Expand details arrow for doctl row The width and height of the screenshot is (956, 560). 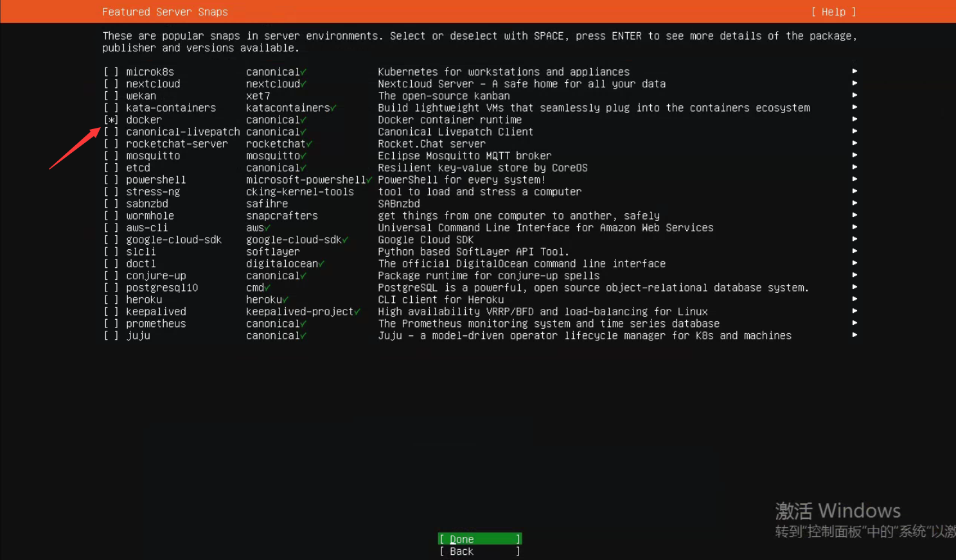(x=854, y=263)
